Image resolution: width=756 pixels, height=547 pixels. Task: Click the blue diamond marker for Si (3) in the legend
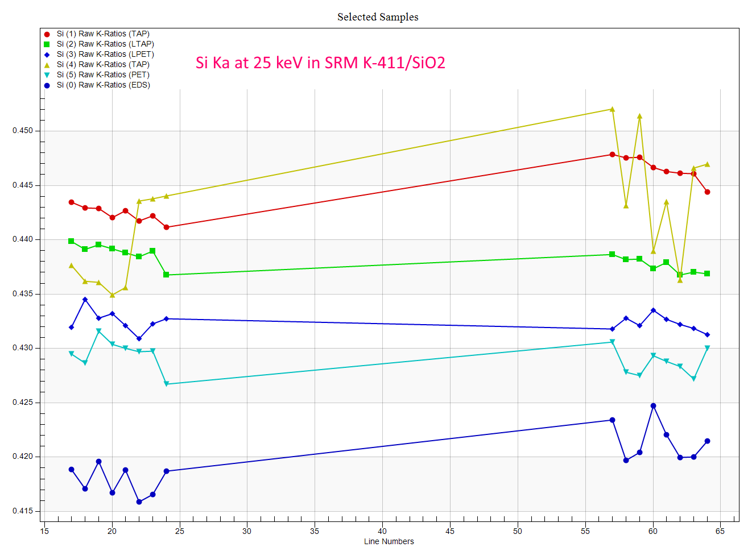click(47, 55)
